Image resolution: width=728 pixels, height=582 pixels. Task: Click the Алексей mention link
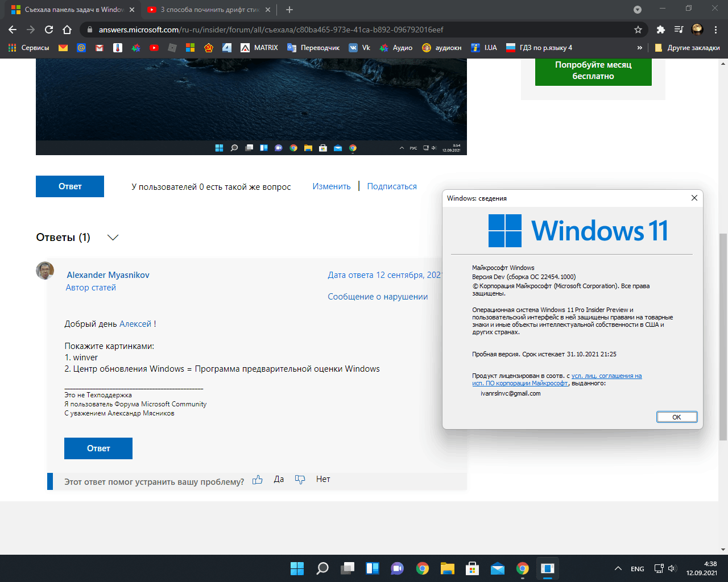[x=135, y=324]
